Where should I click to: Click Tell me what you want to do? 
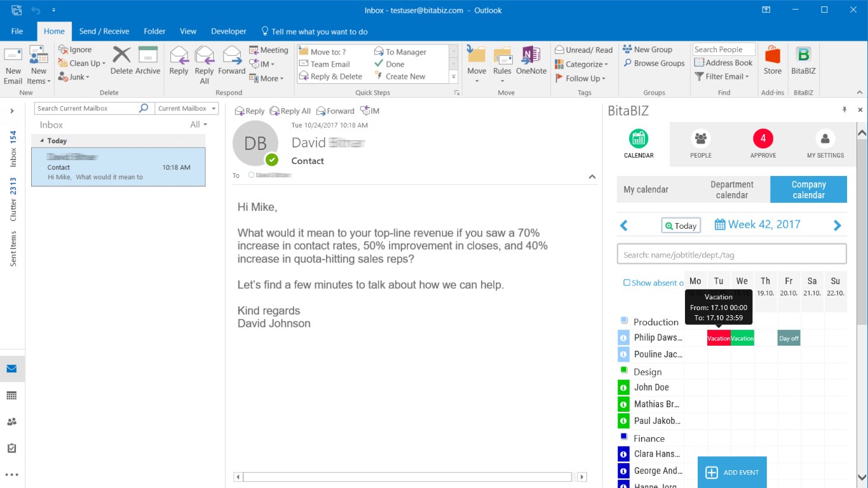[315, 31]
